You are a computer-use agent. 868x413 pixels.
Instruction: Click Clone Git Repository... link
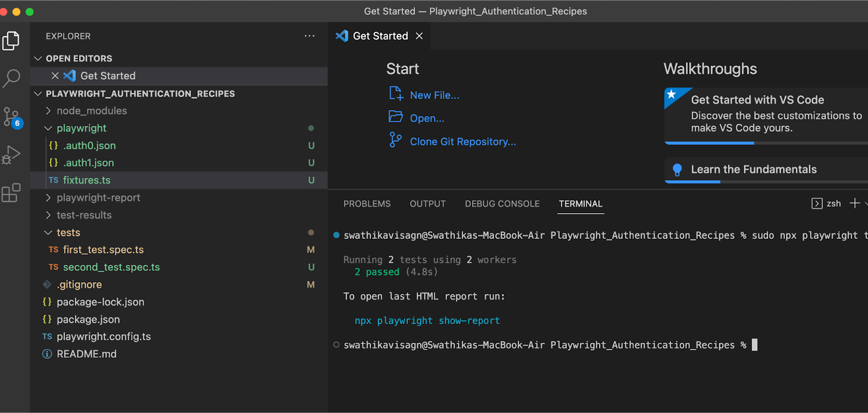tap(462, 142)
